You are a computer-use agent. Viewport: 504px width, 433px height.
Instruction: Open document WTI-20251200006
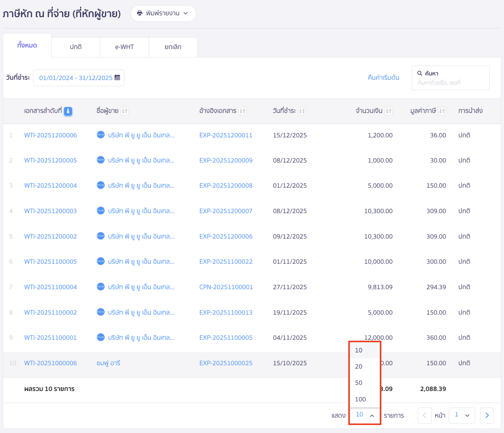51,135
